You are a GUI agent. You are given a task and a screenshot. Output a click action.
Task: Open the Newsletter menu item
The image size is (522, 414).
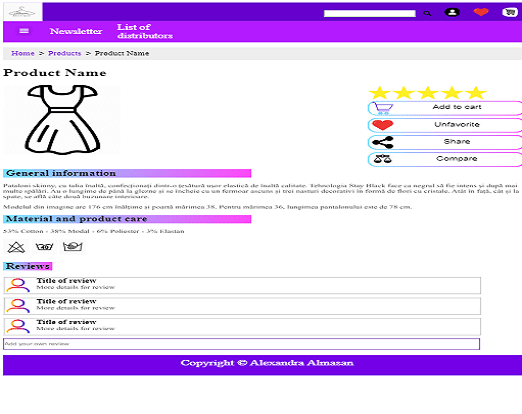[76, 31]
